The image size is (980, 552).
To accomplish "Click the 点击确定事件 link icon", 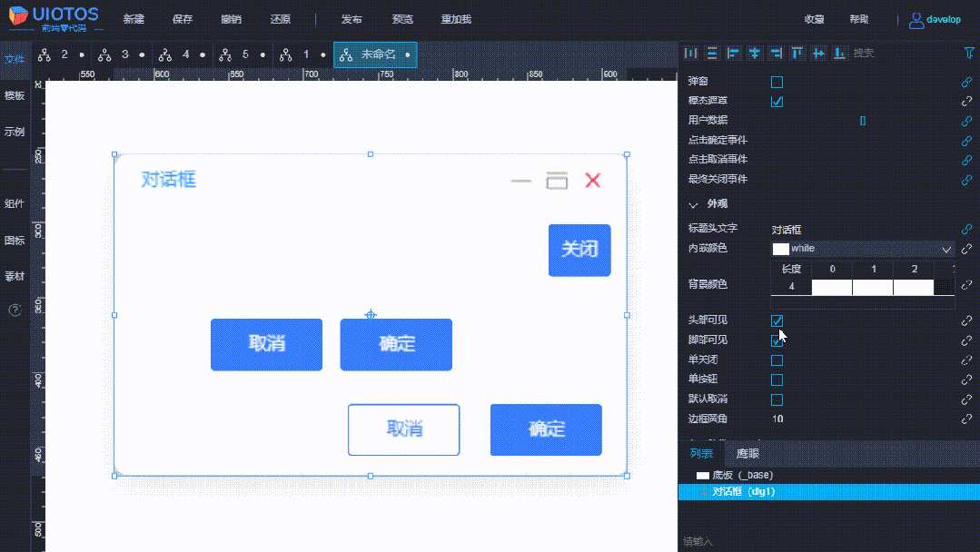I will (x=965, y=141).
